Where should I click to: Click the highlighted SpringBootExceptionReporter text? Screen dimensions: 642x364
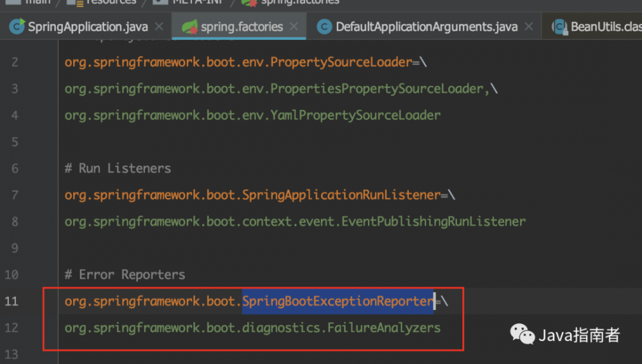coord(338,301)
